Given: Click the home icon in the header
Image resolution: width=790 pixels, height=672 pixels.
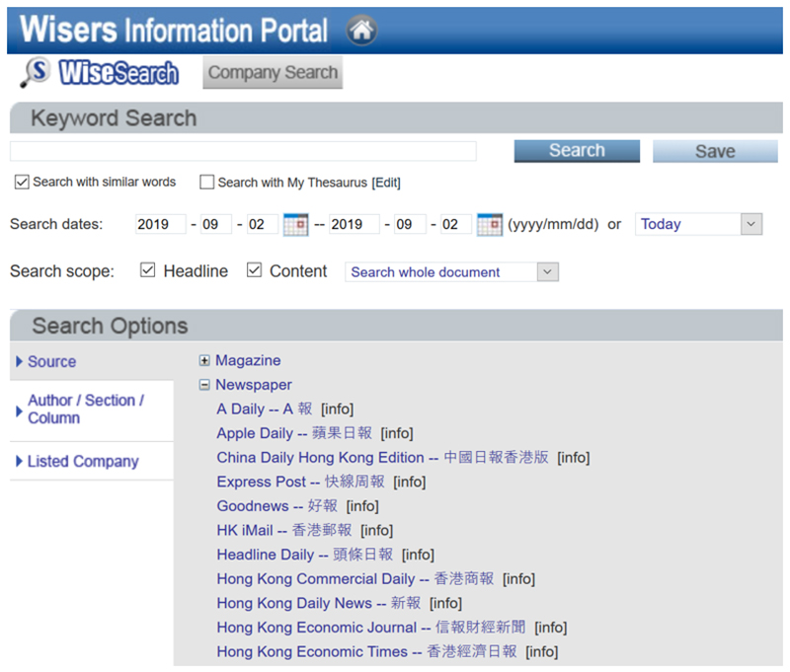Looking at the screenshot, I should pyautogui.click(x=361, y=31).
